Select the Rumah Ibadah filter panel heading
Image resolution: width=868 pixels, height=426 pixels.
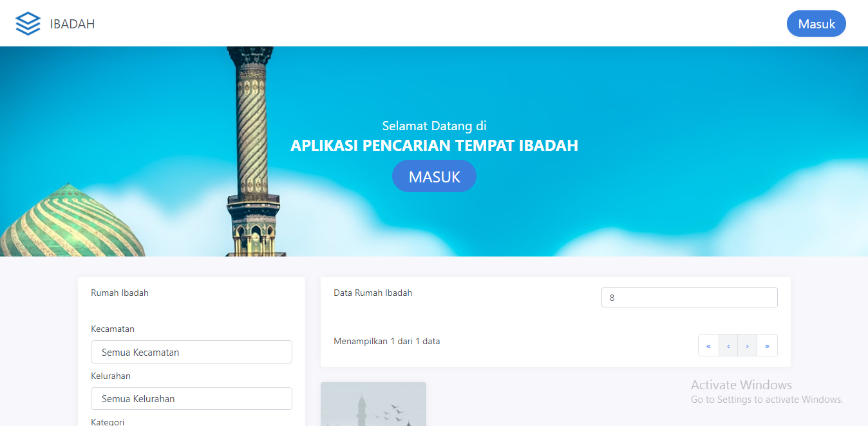(120, 293)
